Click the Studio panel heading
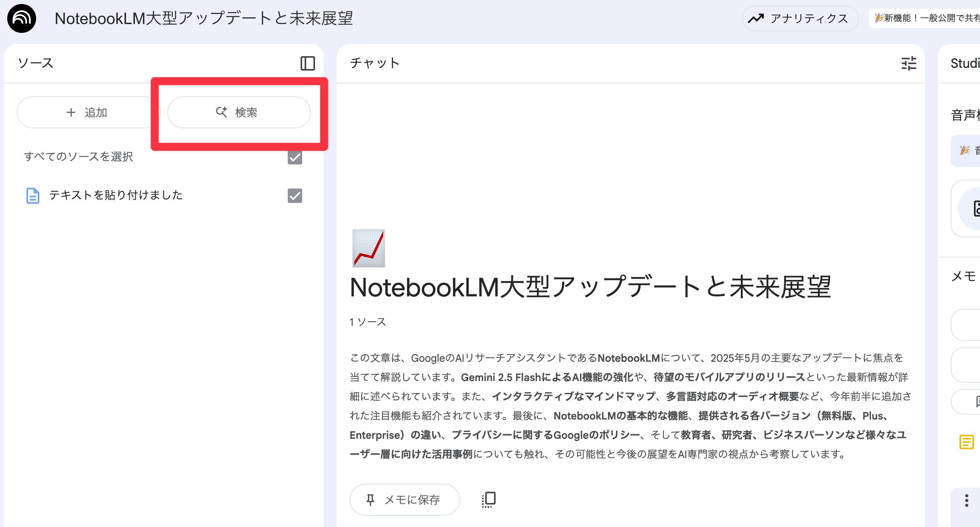Image resolution: width=980 pixels, height=527 pixels. [x=965, y=63]
